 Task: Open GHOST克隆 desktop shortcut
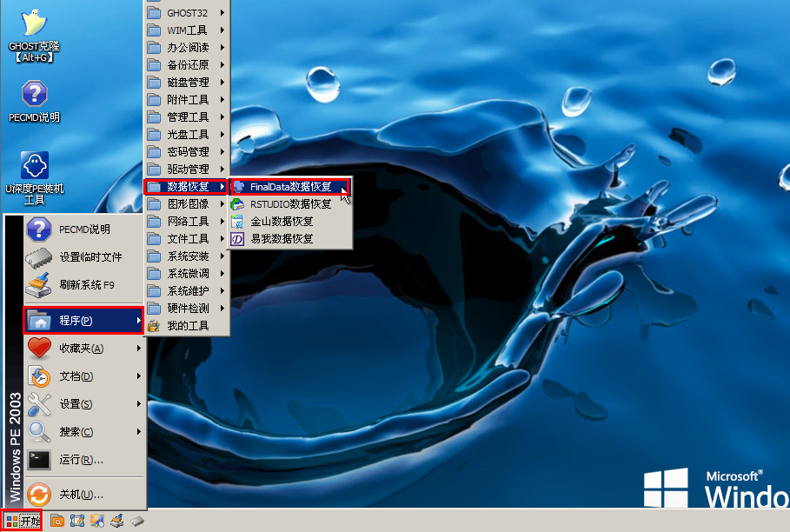34,36
